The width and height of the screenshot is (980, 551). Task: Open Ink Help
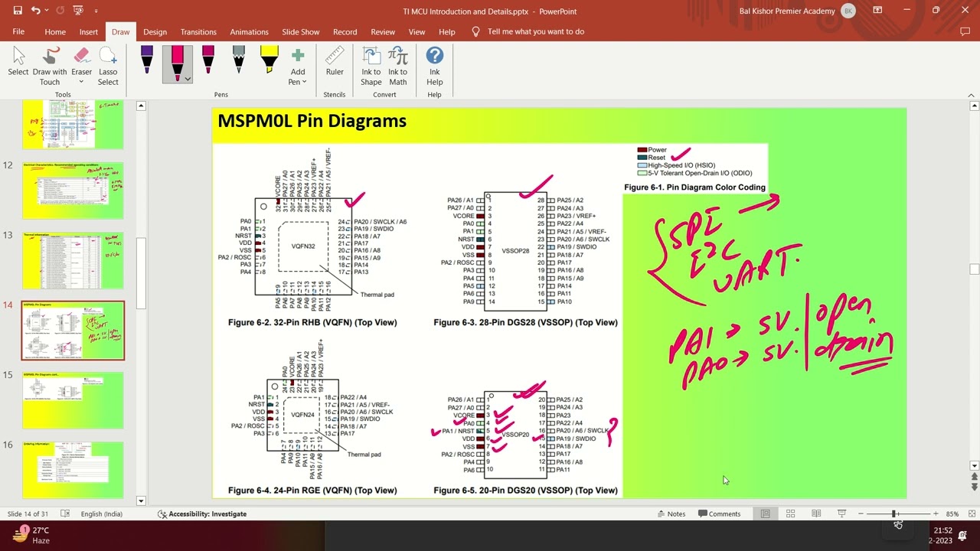pyautogui.click(x=435, y=67)
